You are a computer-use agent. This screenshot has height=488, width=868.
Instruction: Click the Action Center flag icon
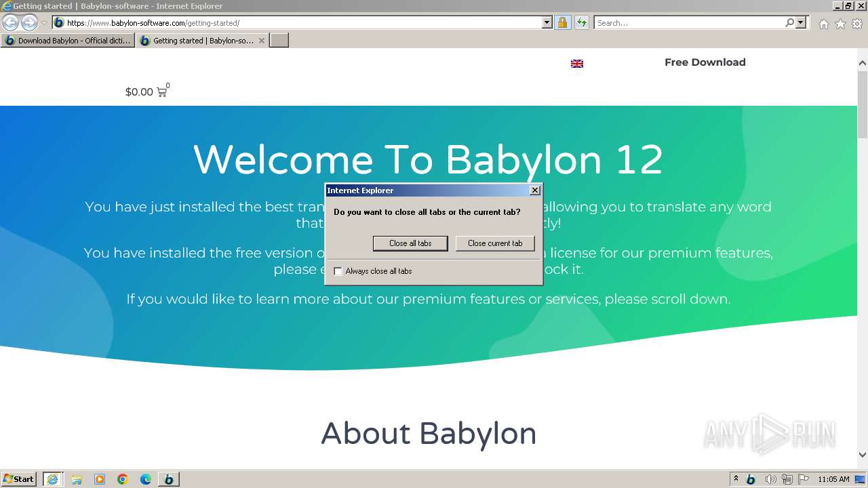point(804,479)
